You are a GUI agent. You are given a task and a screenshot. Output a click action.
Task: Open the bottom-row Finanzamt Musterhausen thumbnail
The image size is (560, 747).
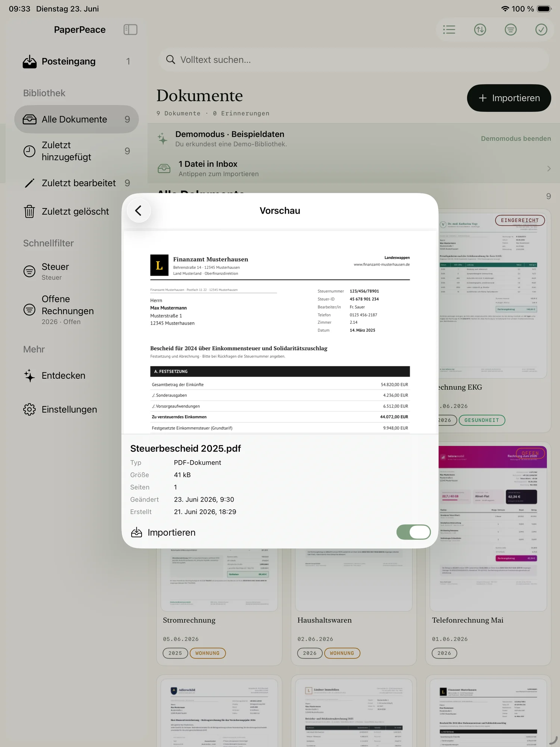point(488,713)
